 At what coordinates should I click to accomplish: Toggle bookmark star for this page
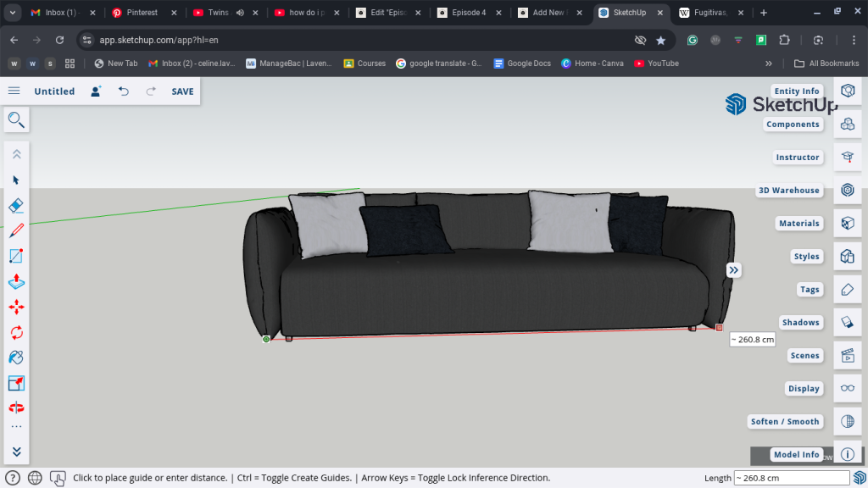point(660,40)
